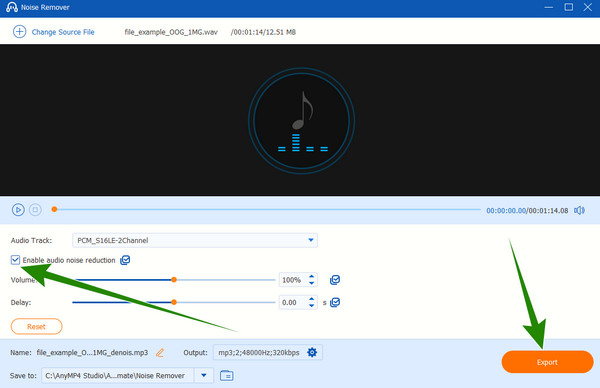The width and height of the screenshot is (600, 388).
Task: Play the audio preview
Action: 18,210
